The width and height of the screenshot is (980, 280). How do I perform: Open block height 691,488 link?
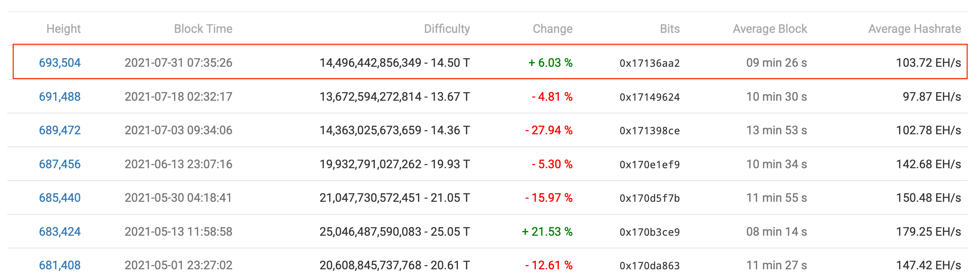tap(60, 96)
